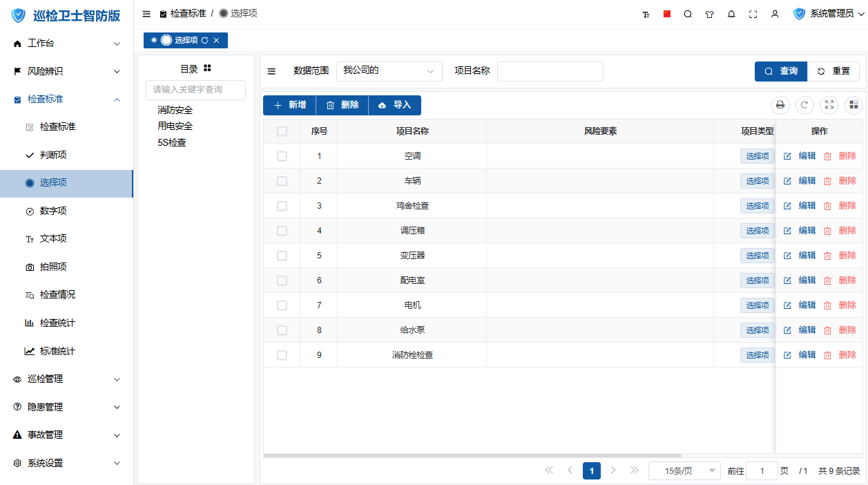Check the box for row 鸡舍检查
868x485 pixels.
[282, 206]
